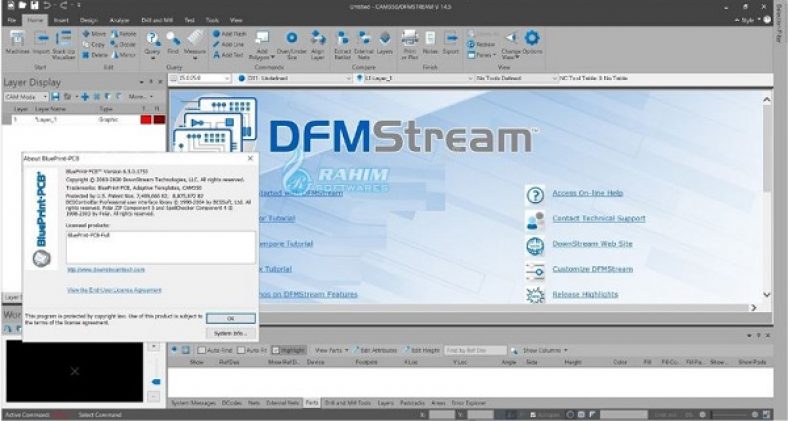
Task: Click the Export icon in the ribbon
Action: coord(451,43)
